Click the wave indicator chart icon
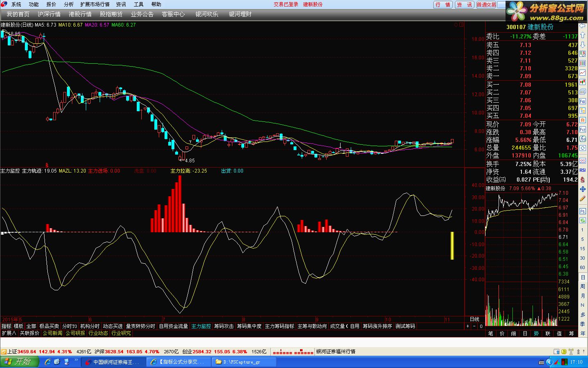The width and height of the screenshot is (588, 368). pos(583,160)
